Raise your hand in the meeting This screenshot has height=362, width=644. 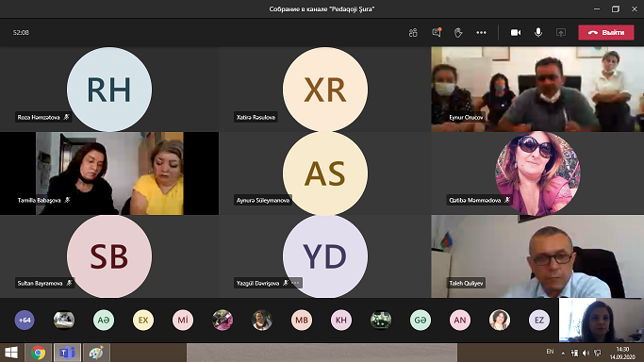tap(458, 32)
